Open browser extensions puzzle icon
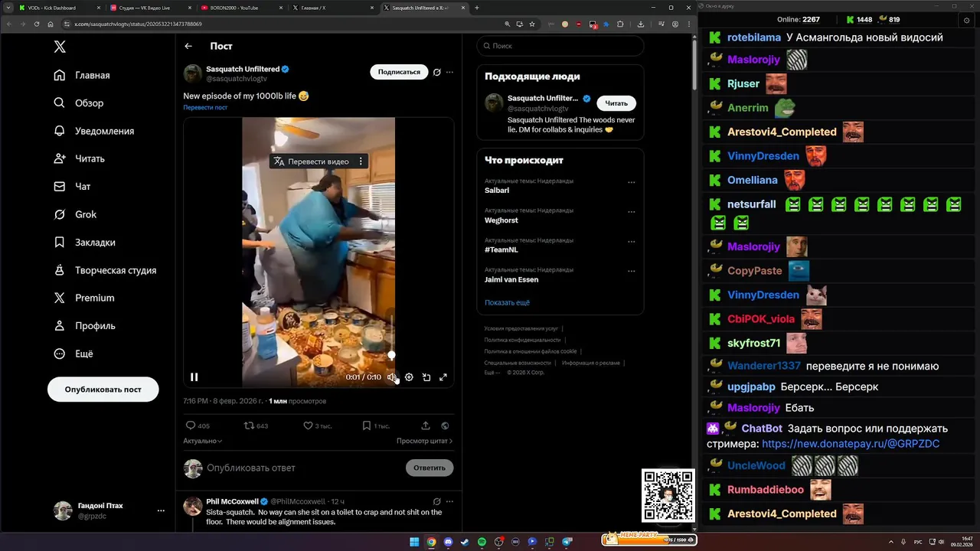The image size is (980, 551). tap(620, 24)
